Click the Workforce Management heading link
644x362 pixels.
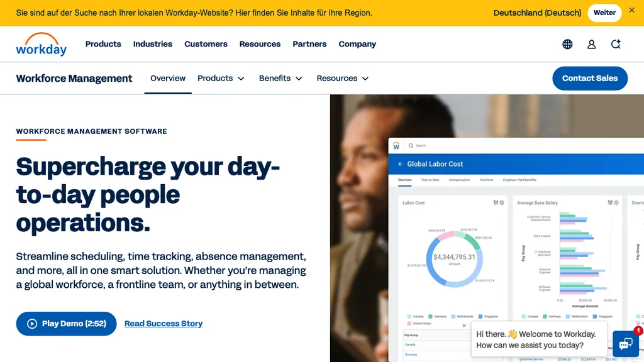click(74, 79)
